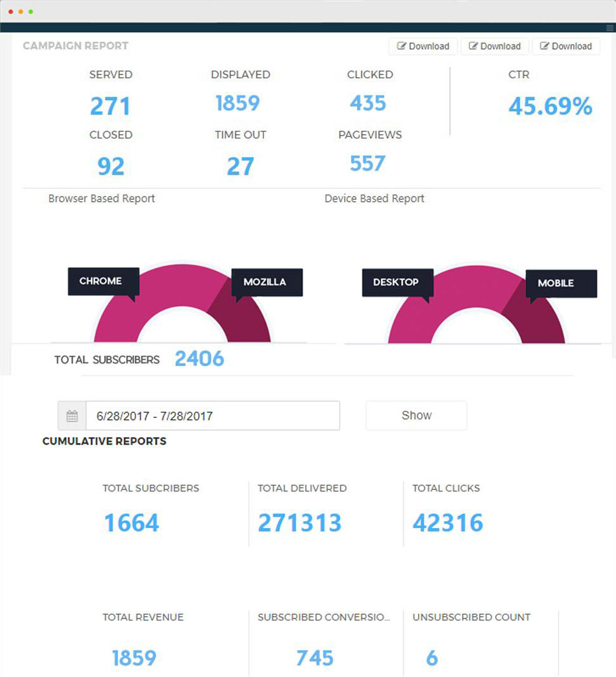Select the TOTAL CLICKS number 42316
This screenshot has width=616, height=677.
click(448, 523)
